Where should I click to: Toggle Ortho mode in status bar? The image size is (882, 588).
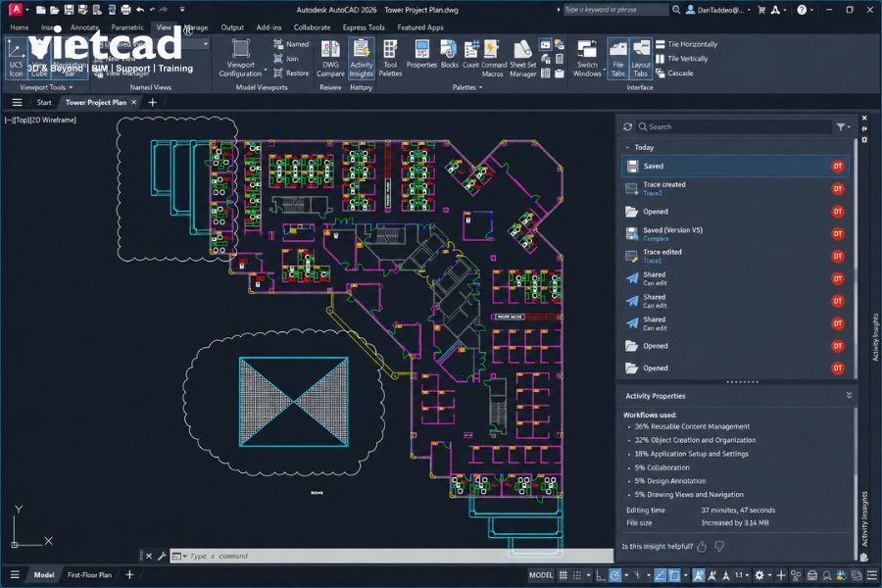click(601, 575)
